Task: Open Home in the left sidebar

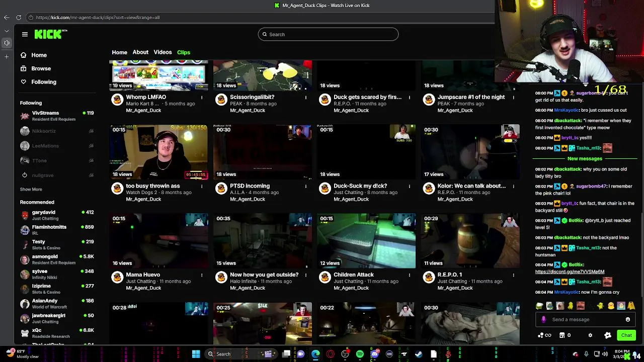Action: 33,55
